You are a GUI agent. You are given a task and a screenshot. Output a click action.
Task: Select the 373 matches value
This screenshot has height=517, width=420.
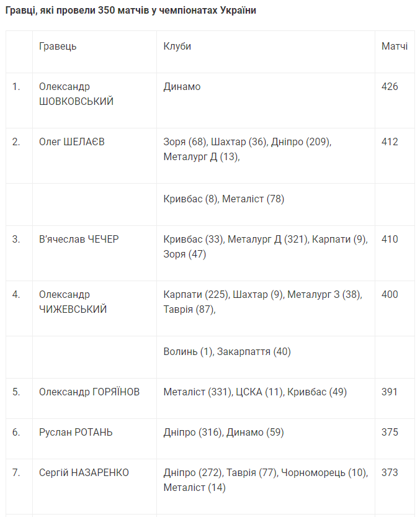[x=390, y=472]
